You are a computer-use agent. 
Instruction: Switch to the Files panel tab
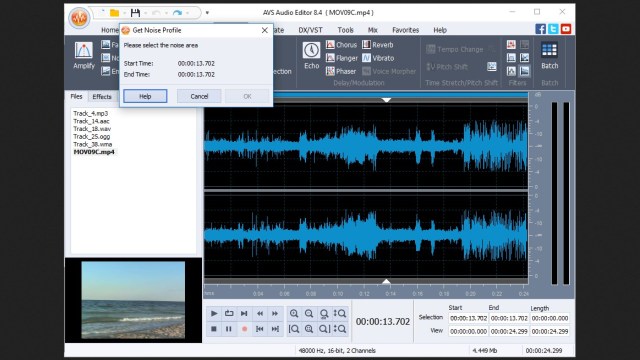coord(76,96)
